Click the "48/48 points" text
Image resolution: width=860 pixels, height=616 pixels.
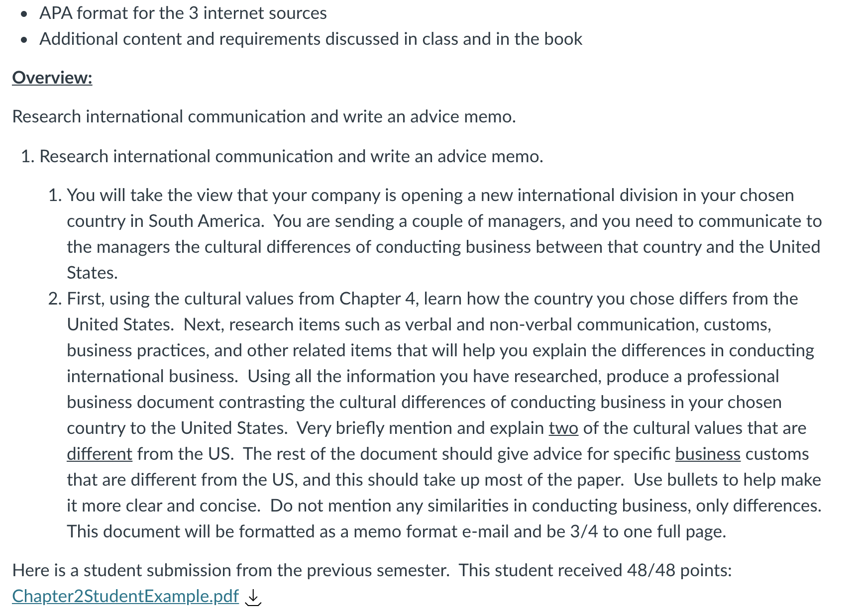coord(679,570)
